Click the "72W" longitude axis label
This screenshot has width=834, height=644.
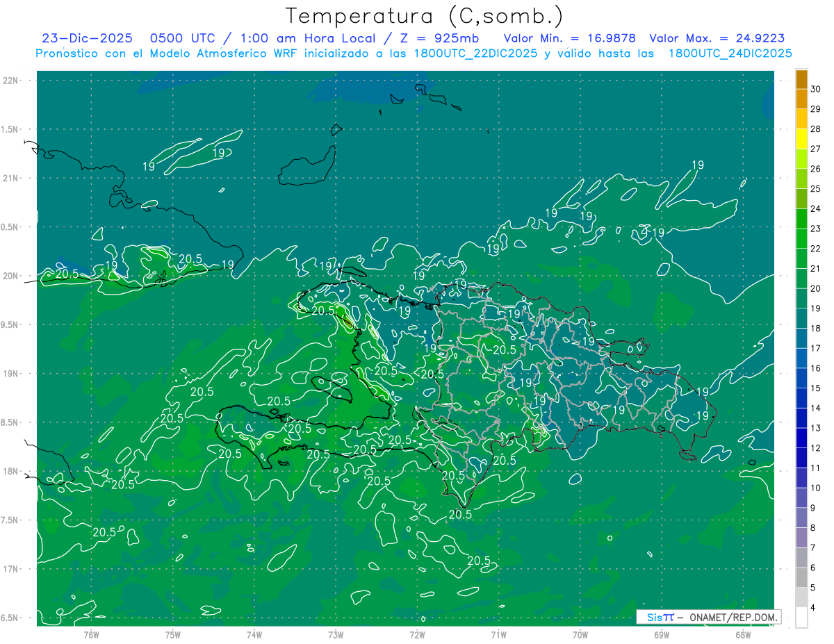point(417,634)
